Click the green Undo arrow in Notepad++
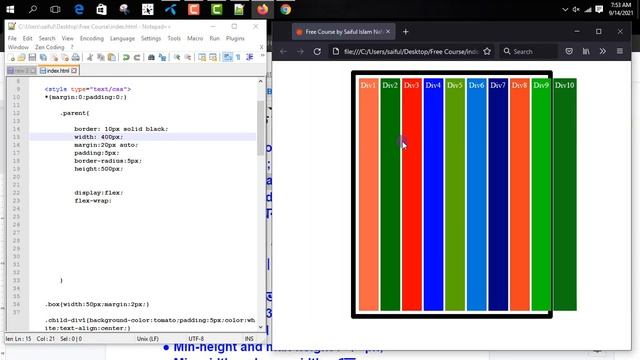 tap(126, 58)
